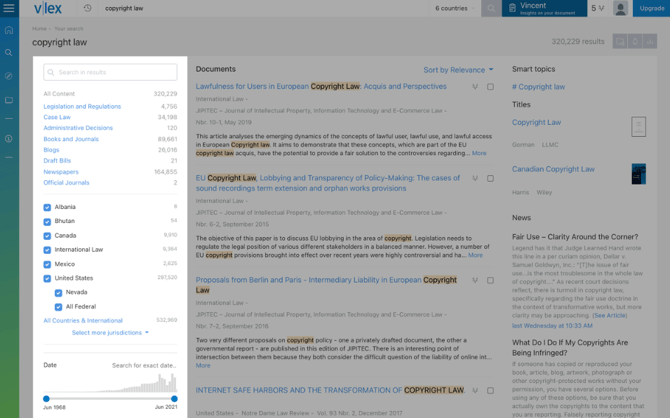The image size is (670, 418).
Task: Open the search icon in left sidebar
Action: click(x=9, y=53)
